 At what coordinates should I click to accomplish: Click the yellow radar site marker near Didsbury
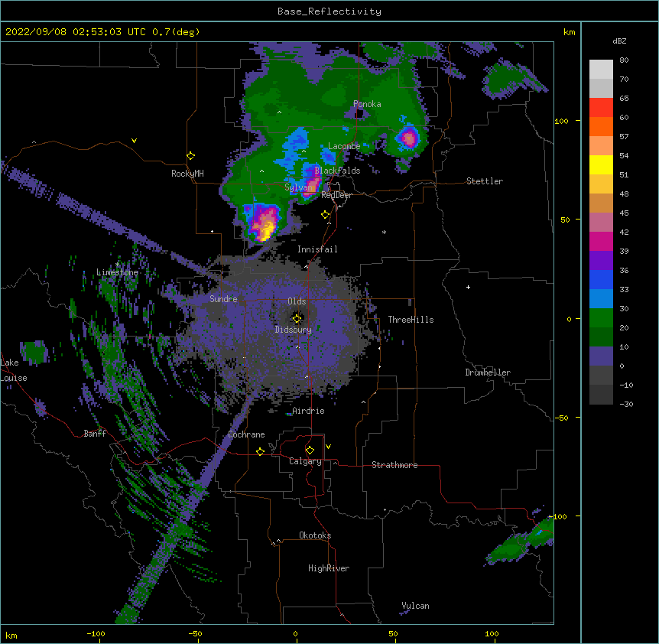click(x=297, y=319)
